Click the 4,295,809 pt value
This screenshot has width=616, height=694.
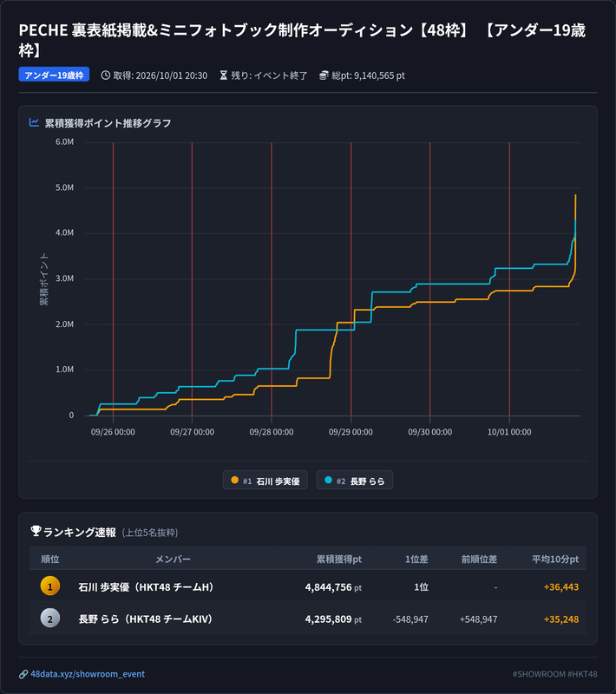point(333,619)
